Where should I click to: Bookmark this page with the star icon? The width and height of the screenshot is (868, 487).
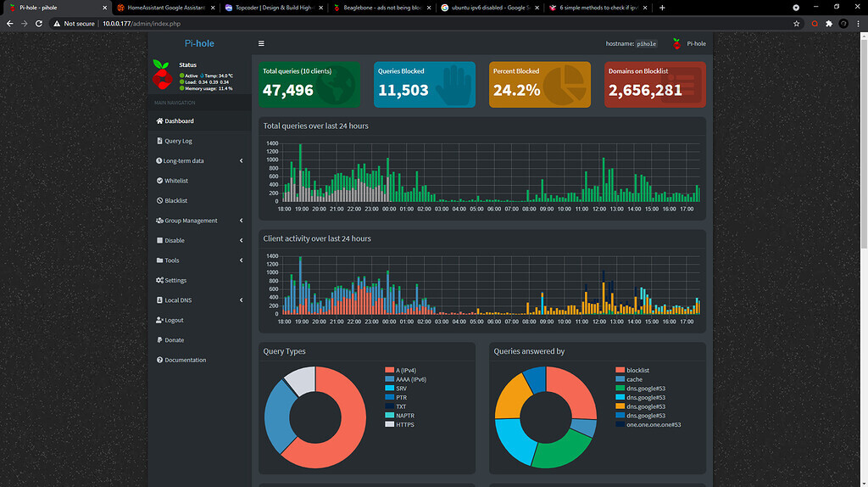point(797,24)
